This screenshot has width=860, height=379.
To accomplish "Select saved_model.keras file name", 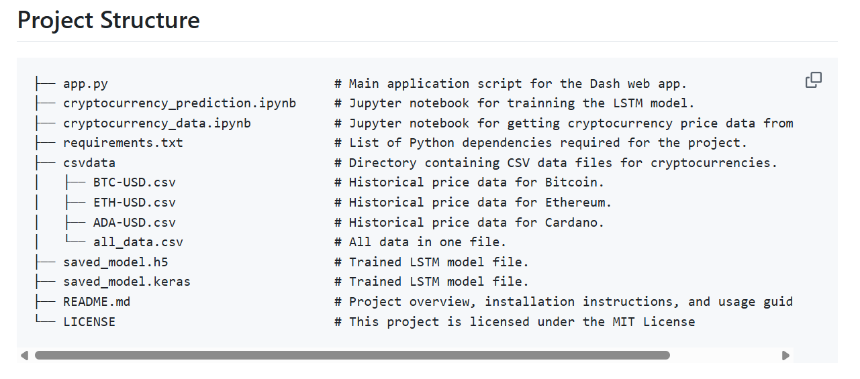I will click(x=127, y=282).
